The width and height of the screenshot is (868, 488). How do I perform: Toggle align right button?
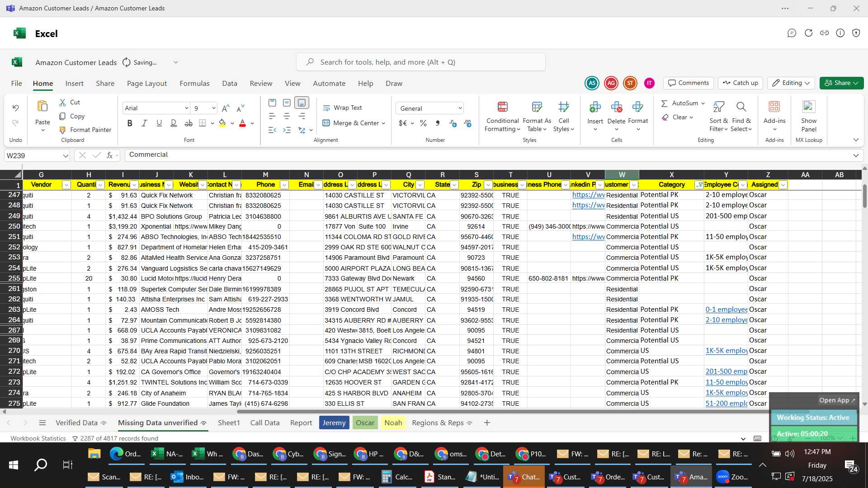tap(302, 116)
